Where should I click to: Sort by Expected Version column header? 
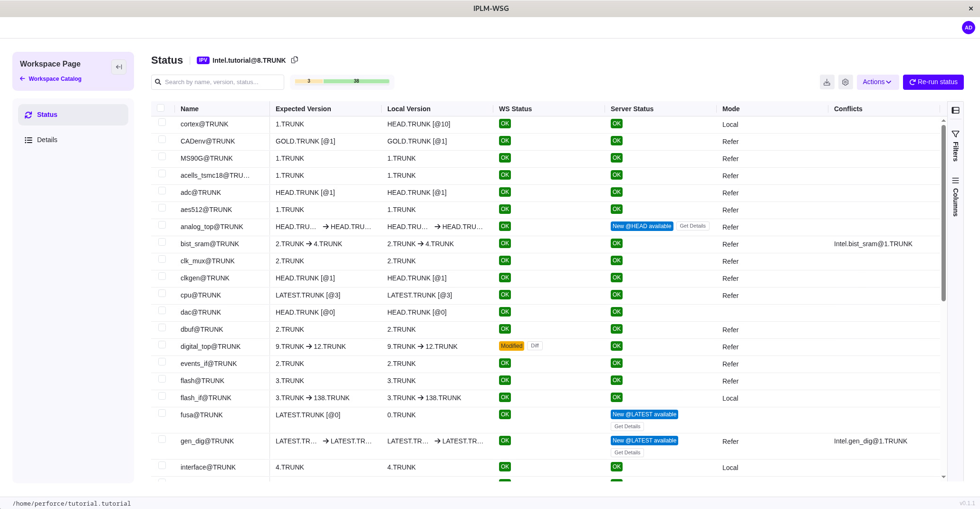(x=303, y=109)
